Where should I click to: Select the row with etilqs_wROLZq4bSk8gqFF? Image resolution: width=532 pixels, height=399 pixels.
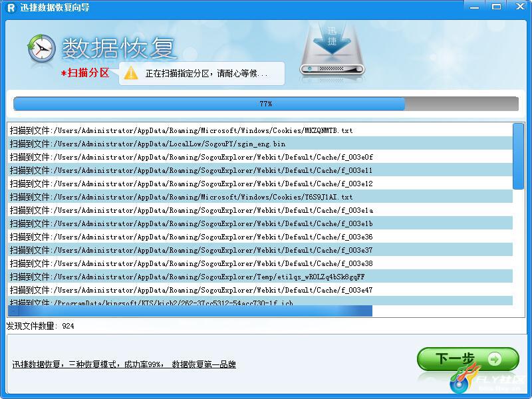click(x=260, y=277)
